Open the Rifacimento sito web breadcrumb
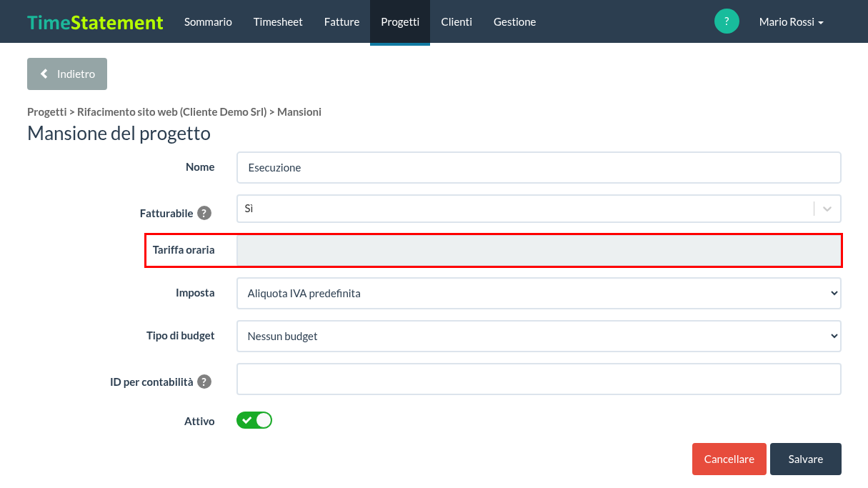The width and height of the screenshot is (868, 488). [171, 112]
